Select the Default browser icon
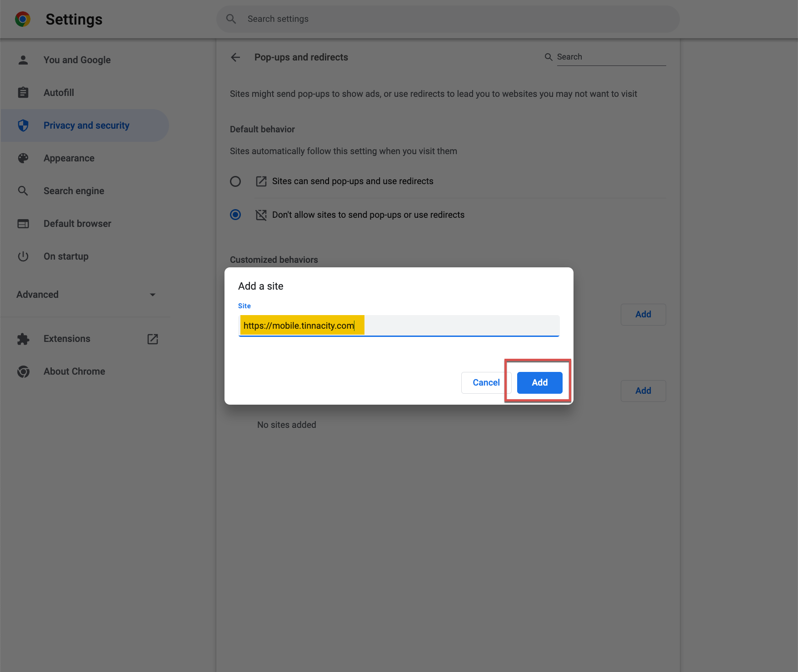This screenshot has width=798, height=672. click(23, 223)
